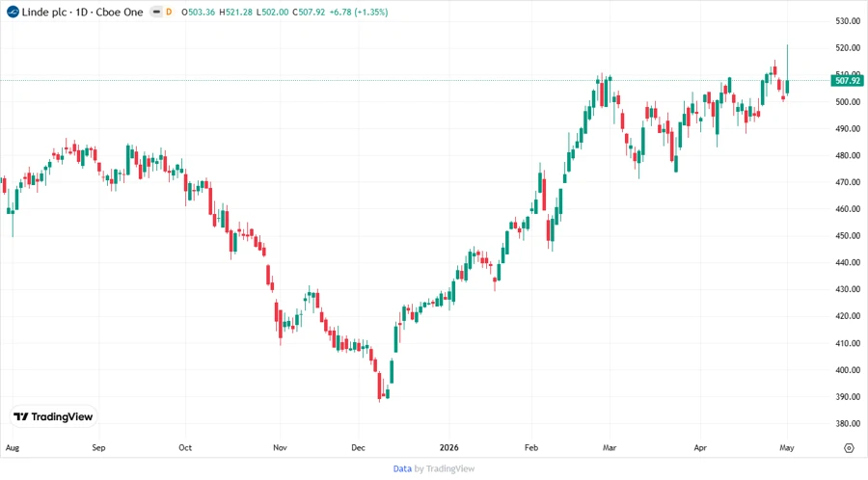The height and width of the screenshot is (480, 868).
Task: Click the Linde plc logo icon
Action: [x=13, y=12]
